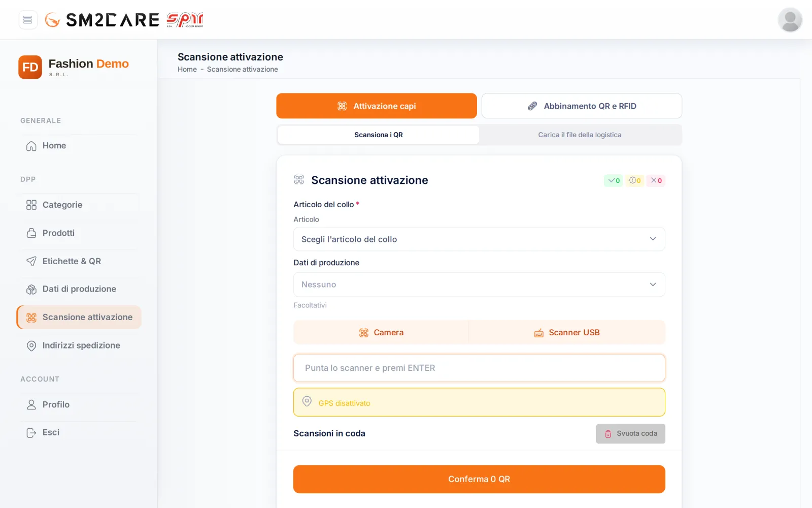Click Conferma 0 QR button
This screenshot has width=812, height=508.
coord(479,479)
